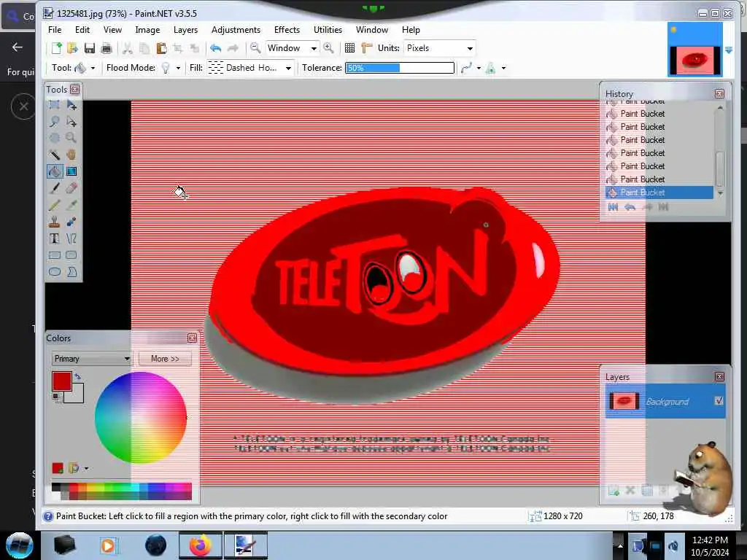747x560 pixels.
Task: Click the image thumbnail at top right
Action: coord(695,50)
